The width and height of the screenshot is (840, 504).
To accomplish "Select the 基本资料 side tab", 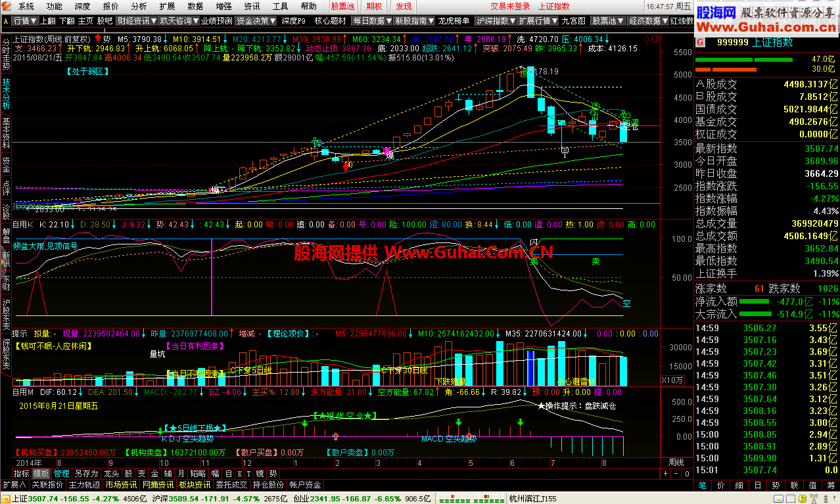I will pyautogui.click(x=6, y=133).
